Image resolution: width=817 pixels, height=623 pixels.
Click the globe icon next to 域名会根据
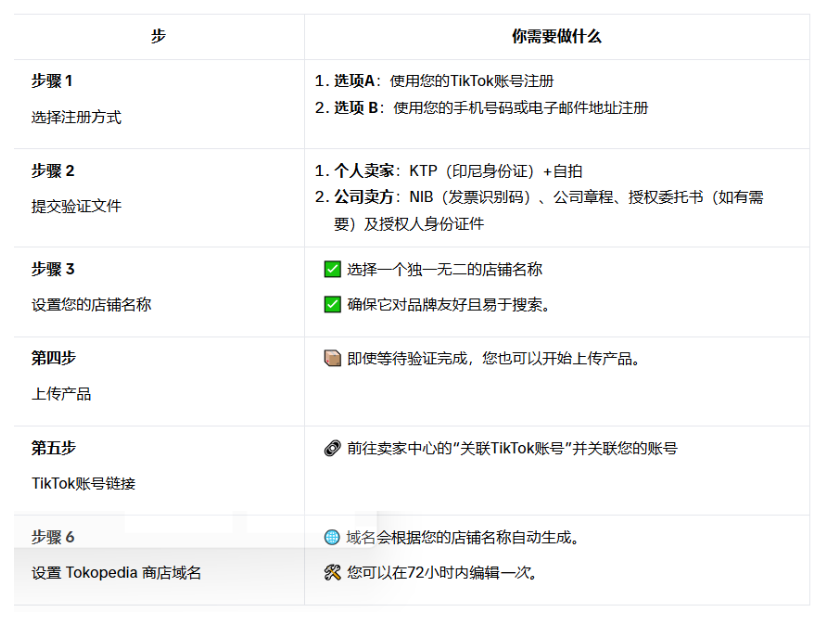333,537
